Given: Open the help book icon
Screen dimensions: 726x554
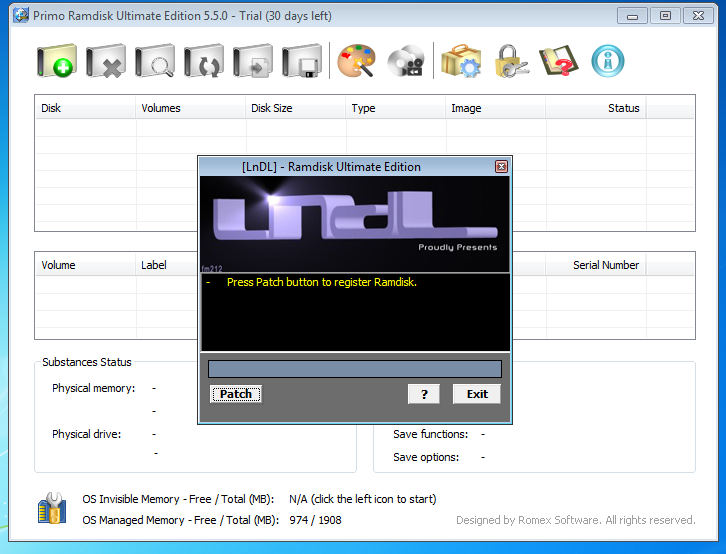Looking at the screenshot, I should 559,61.
